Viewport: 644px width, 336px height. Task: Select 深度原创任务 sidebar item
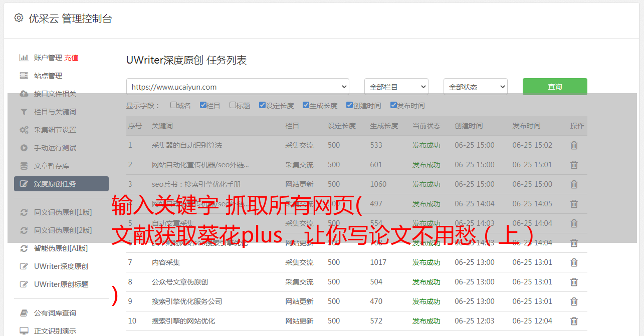[61, 184]
